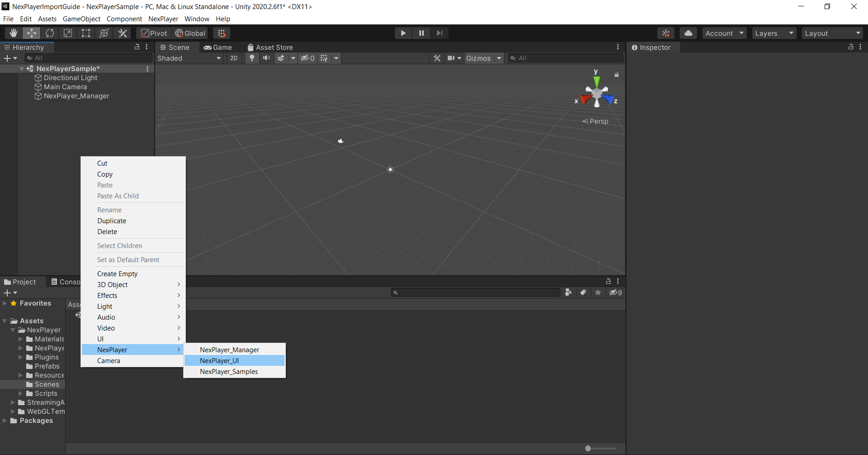This screenshot has width=868, height=455.
Task: Open Collab services icon
Action: click(x=666, y=33)
